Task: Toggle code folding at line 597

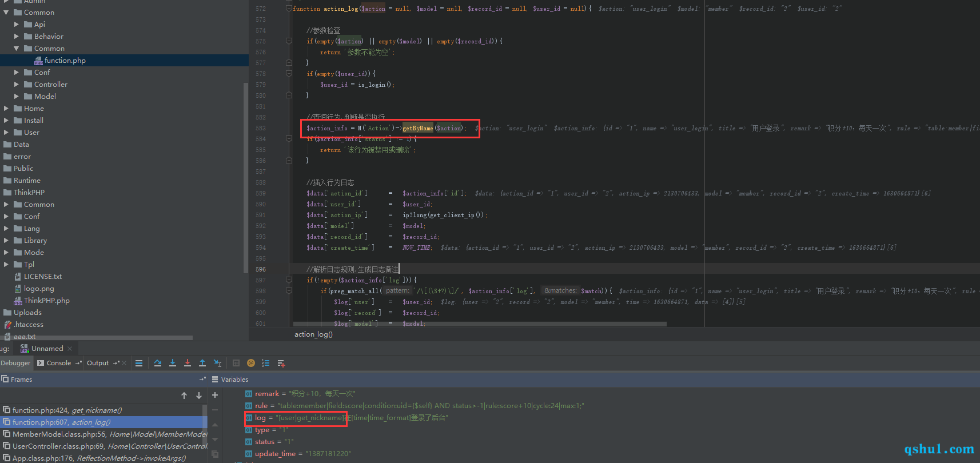Action: (289, 280)
